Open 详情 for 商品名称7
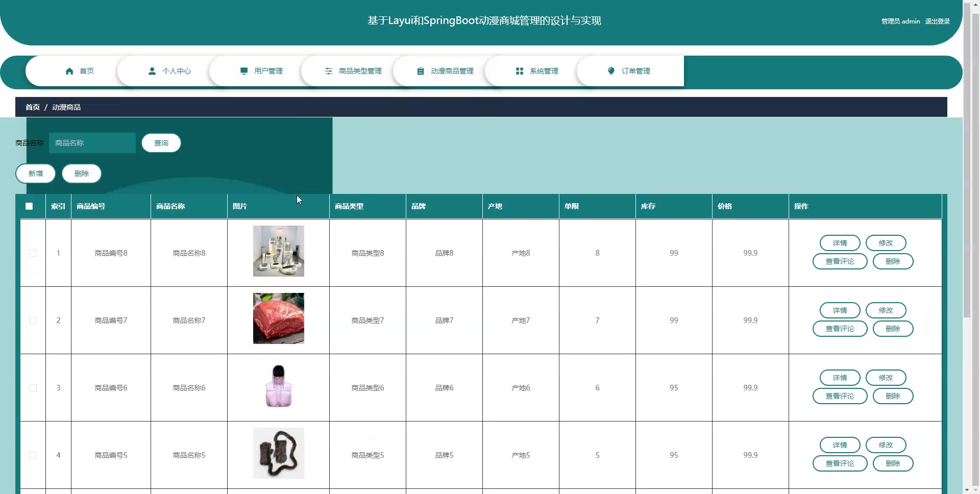980x494 pixels. click(x=840, y=310)
